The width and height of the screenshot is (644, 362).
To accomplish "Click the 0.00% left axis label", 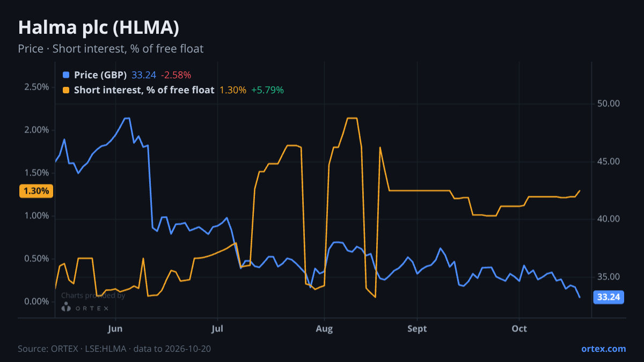I will pyautogui.click(x=36, y=301).
